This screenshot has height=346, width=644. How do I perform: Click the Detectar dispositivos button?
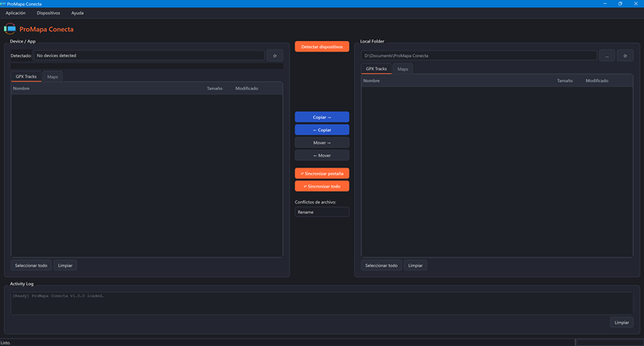(322, 47)
